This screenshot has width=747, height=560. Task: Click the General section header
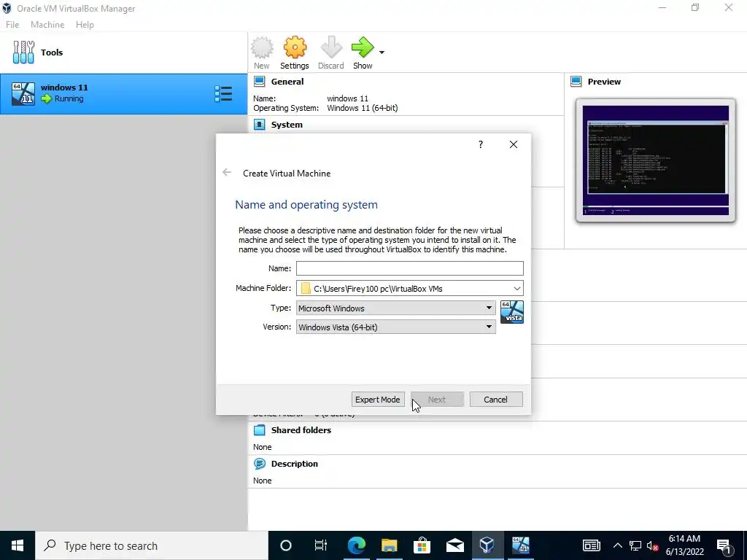tap(287, 82)
